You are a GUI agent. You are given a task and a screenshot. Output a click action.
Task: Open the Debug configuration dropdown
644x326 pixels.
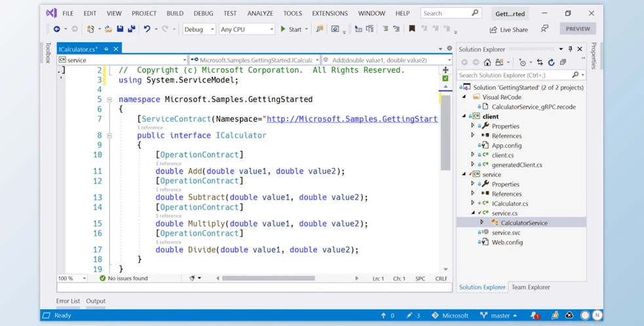click(x=199, y=29)
